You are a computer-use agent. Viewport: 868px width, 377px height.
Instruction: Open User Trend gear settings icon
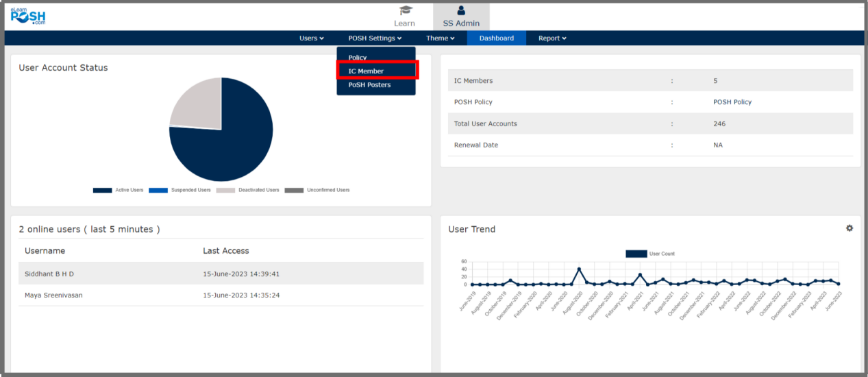(x=850, y=228)
